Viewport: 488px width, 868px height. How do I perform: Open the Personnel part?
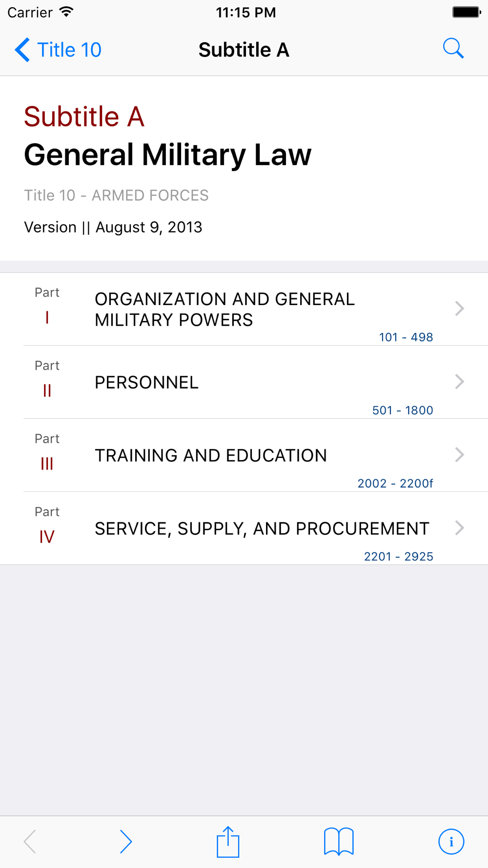pyautogui.click(x=146, y=383)
